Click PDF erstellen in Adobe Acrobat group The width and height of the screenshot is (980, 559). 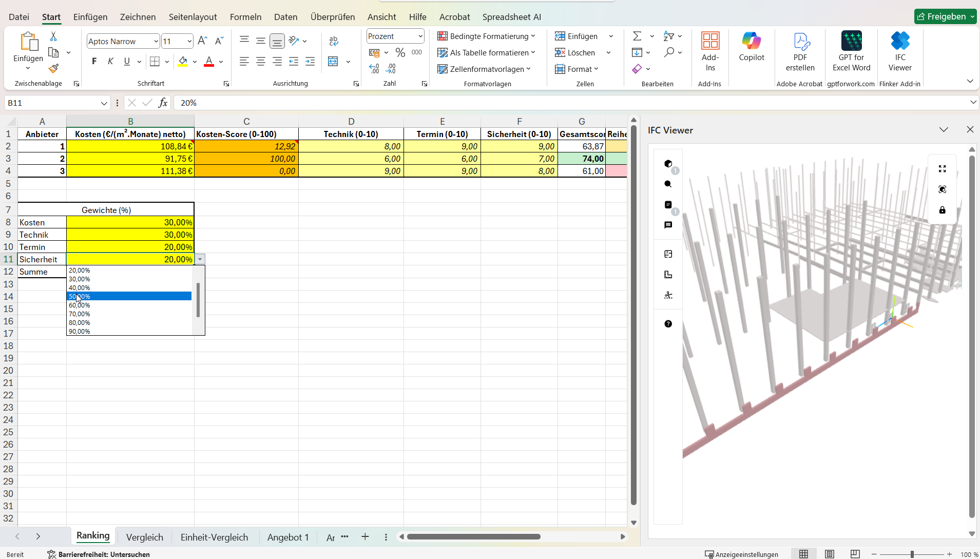(800, 51)
